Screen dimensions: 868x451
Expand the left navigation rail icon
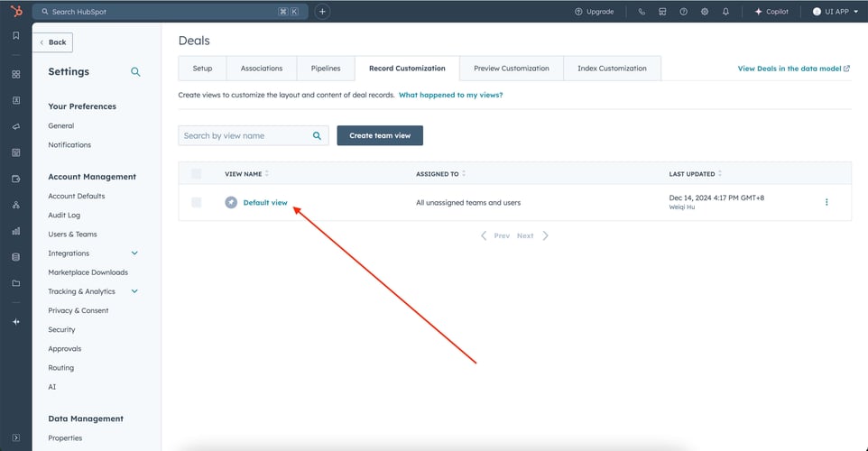click(x=16, y=437)
